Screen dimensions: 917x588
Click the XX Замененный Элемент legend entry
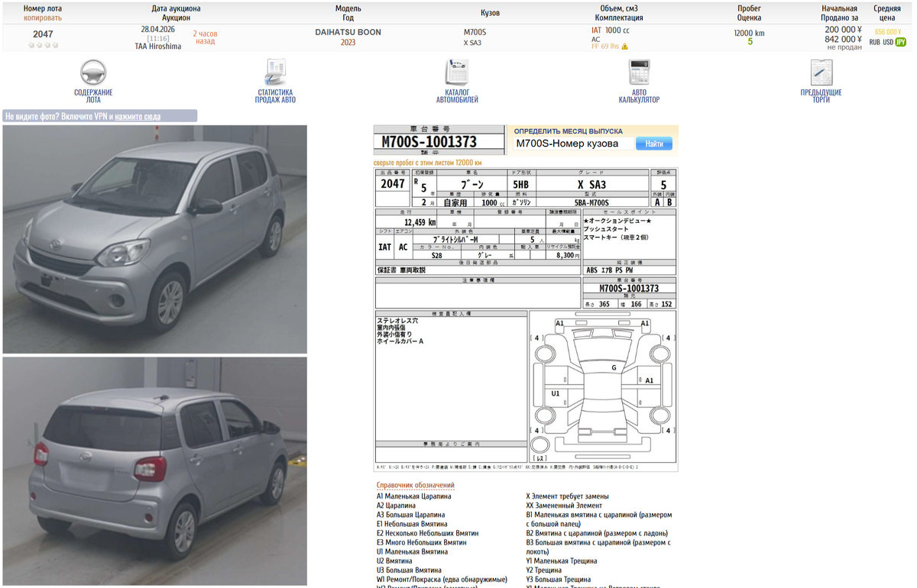[564, 506]
